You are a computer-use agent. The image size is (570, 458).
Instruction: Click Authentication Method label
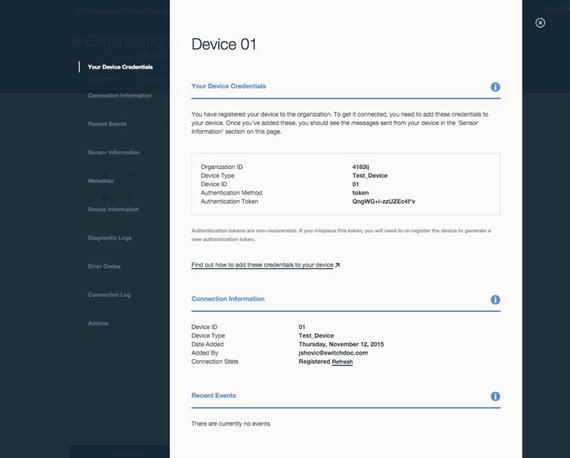point(231,193)
